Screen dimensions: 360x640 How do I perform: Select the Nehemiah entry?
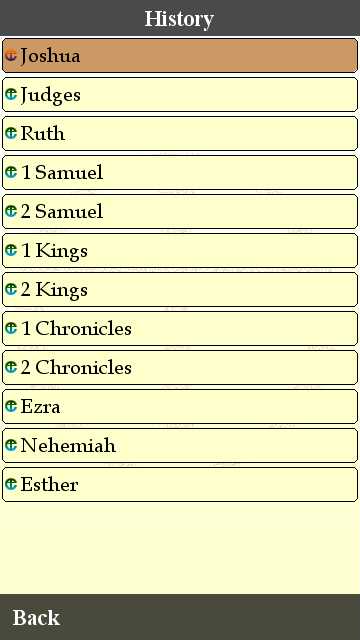pos(180,445)
